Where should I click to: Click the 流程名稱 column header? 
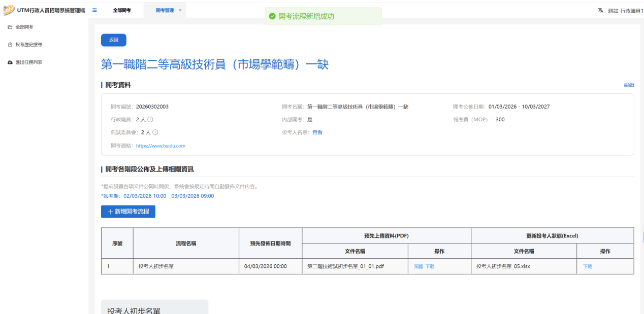pyautogui.click(x=186, y=243)
